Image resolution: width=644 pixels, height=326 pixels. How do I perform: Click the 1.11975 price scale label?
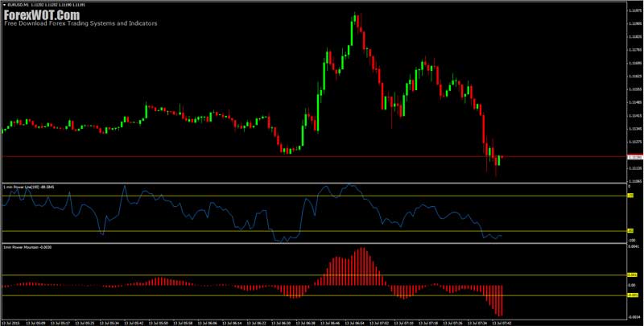point(634,10)
